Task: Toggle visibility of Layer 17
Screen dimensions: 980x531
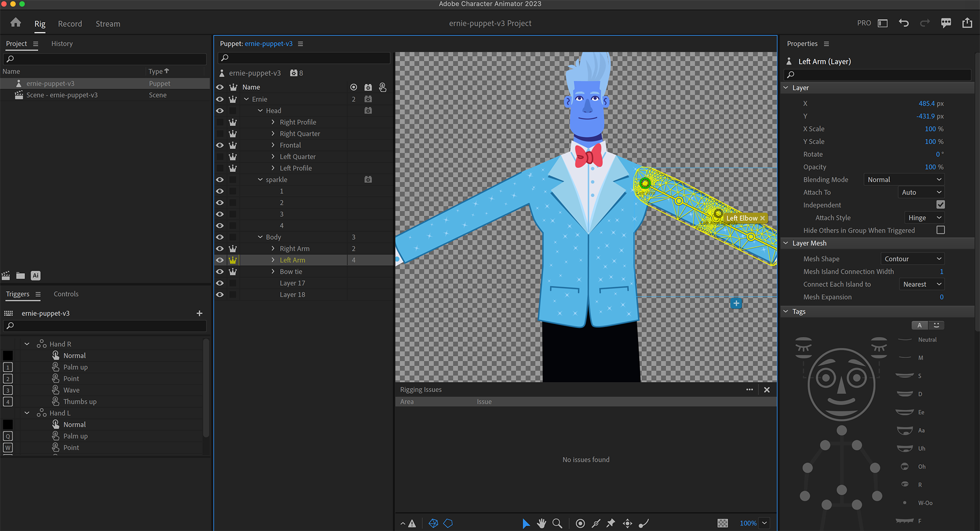Action: (x=220, y=283)
